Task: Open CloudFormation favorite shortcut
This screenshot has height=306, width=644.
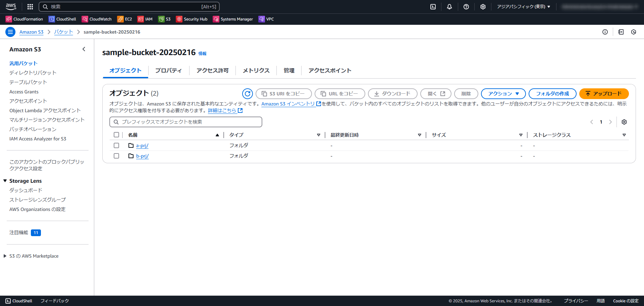Action: point(24,19)
